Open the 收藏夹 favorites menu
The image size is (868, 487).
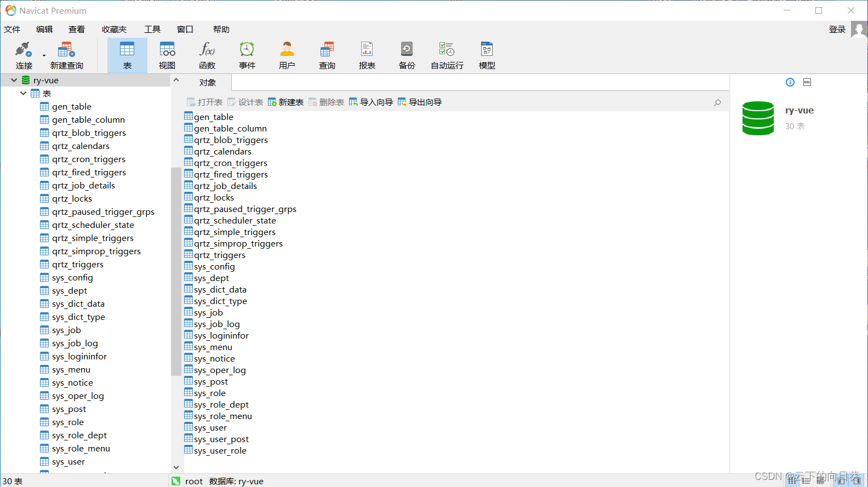coord(114,30)
